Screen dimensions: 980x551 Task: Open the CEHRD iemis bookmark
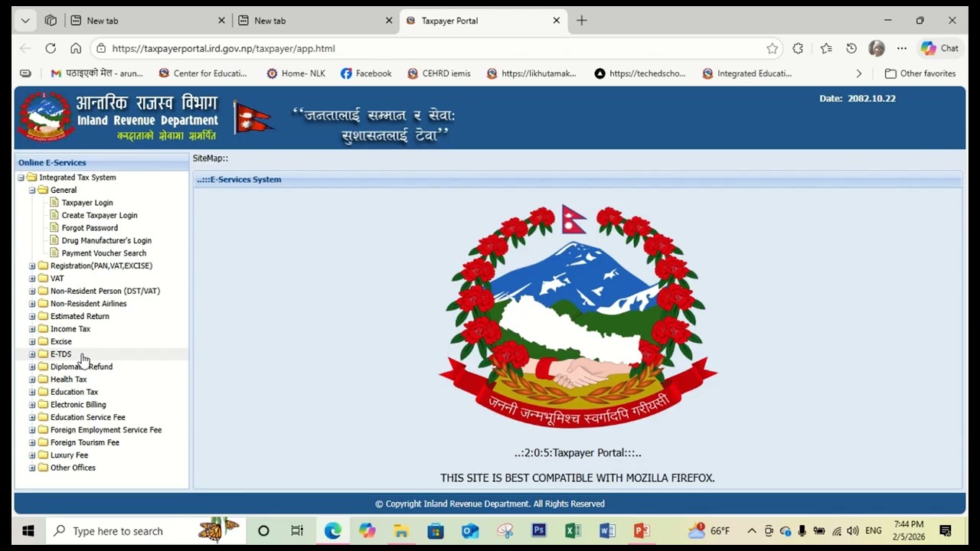tap(439, 73)
